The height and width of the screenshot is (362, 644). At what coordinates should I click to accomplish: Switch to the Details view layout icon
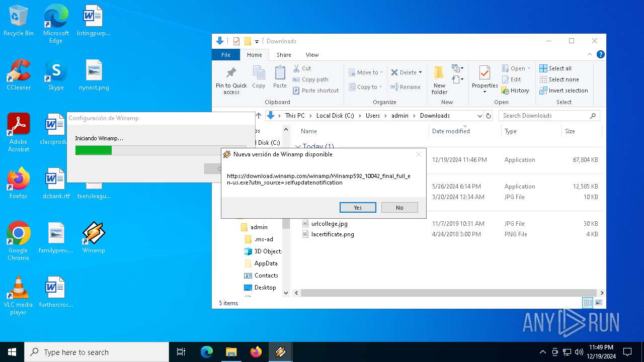point(588,303)
